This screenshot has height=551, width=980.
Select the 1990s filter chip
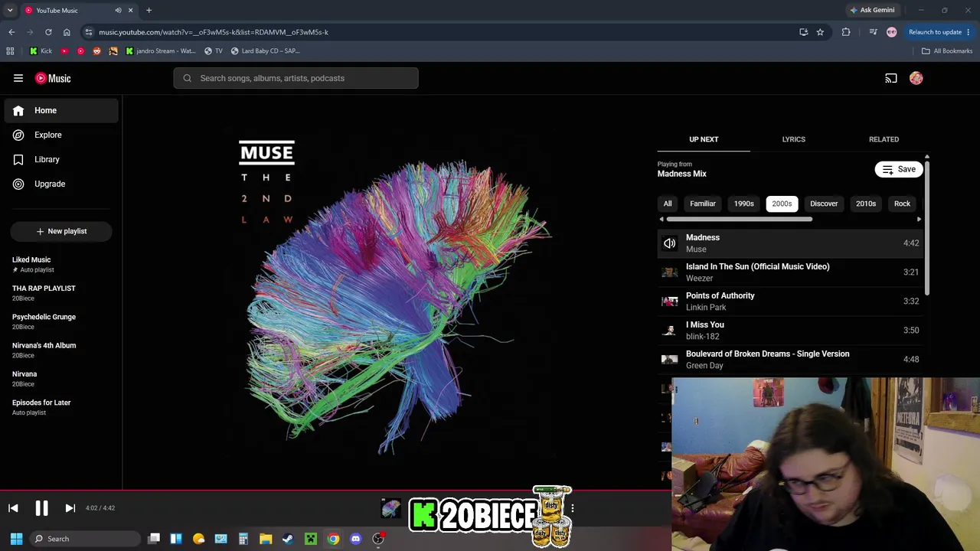tap(744, 204)
